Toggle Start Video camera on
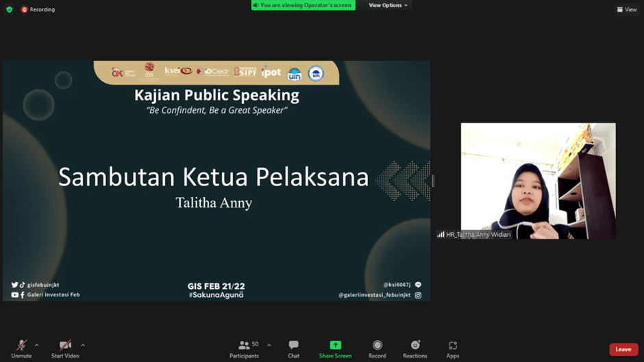This screenshot has height=362, width=644. coord(65,349)
